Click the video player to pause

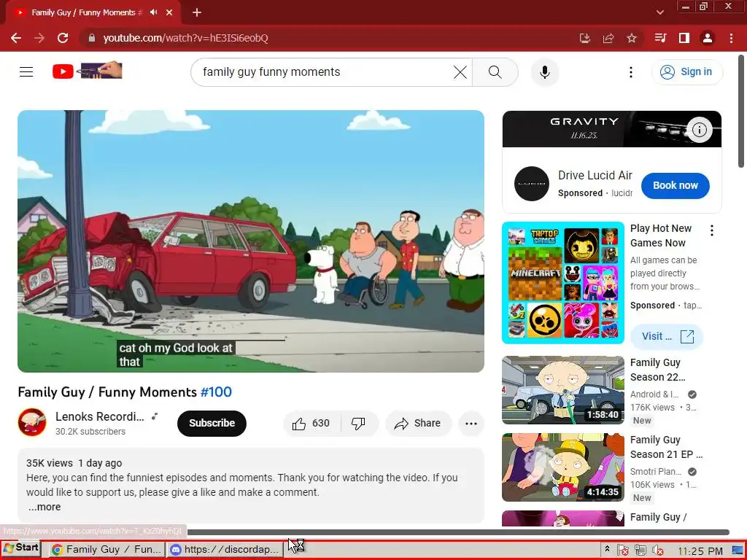click(x=251, y=241)
